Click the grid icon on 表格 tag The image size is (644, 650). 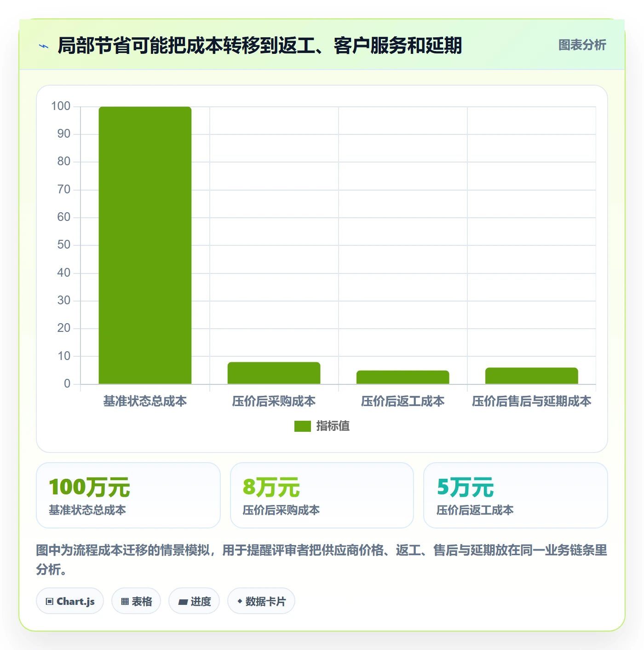point(125,602)
